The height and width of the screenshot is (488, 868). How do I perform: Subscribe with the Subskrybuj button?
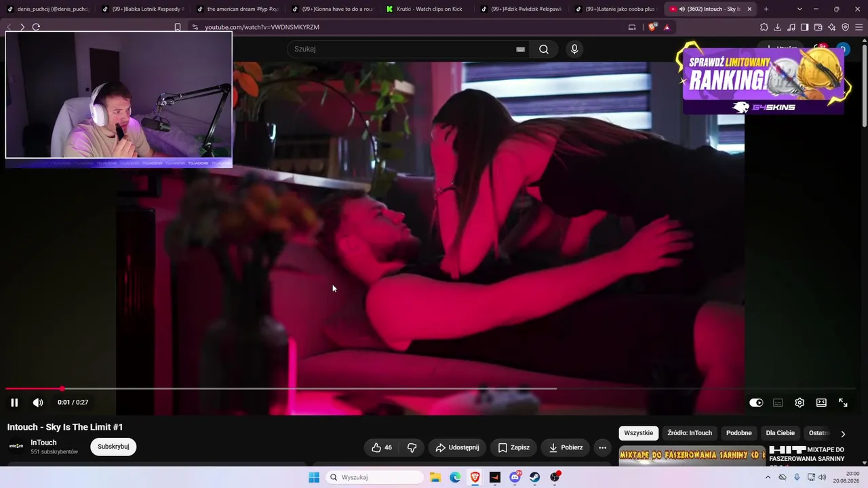(x=113, y=447)
